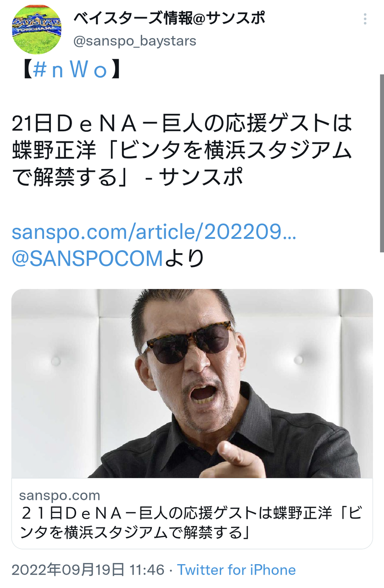Open the Twitter for iPhone source link

pyautogui.click(x=236, y=570)
